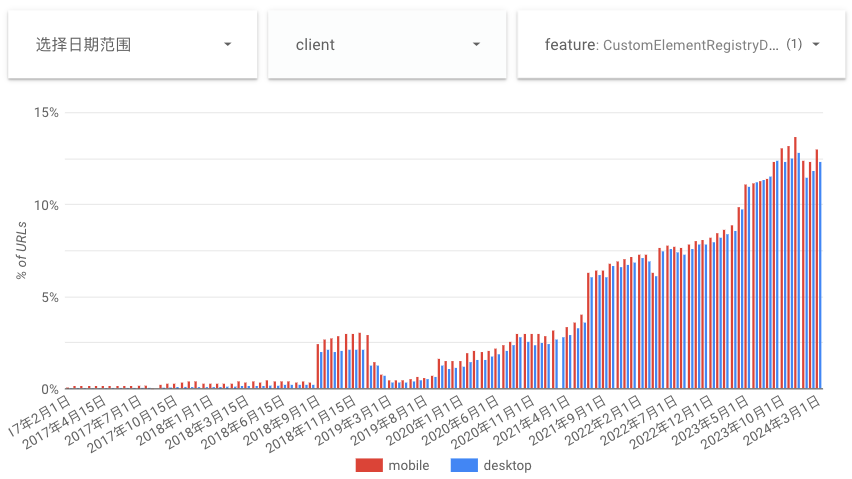This screenshot has width=852, height=479.
Task: Click the red mobile legend swatch
Action: [369, 465]
